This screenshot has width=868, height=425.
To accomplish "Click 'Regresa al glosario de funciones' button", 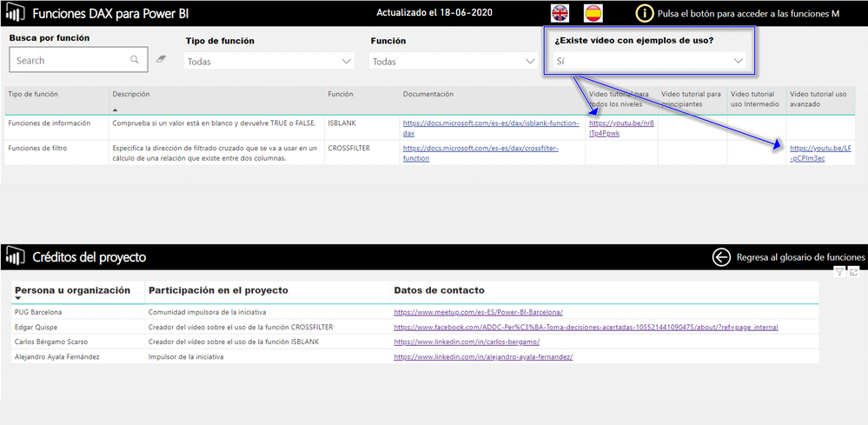I will [800, 257].
